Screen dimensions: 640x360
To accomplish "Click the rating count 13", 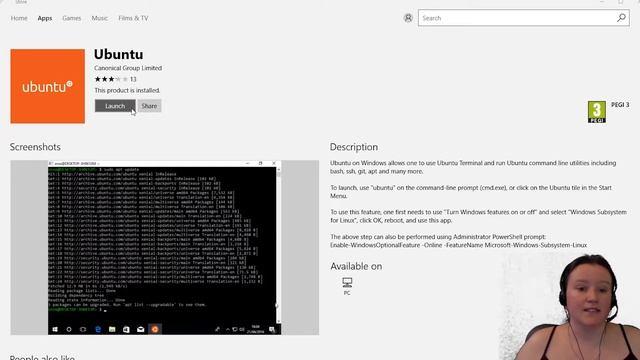I will (x=133, y=79).
